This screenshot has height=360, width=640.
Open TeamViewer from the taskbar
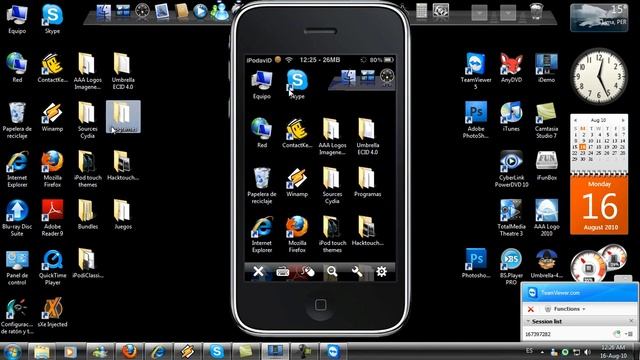click(x=333, y=351)
